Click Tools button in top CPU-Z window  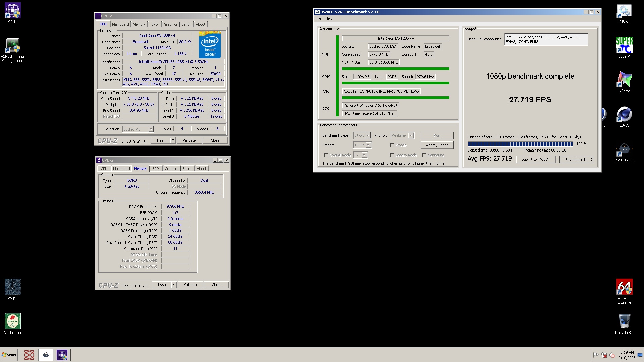[161, 140]
